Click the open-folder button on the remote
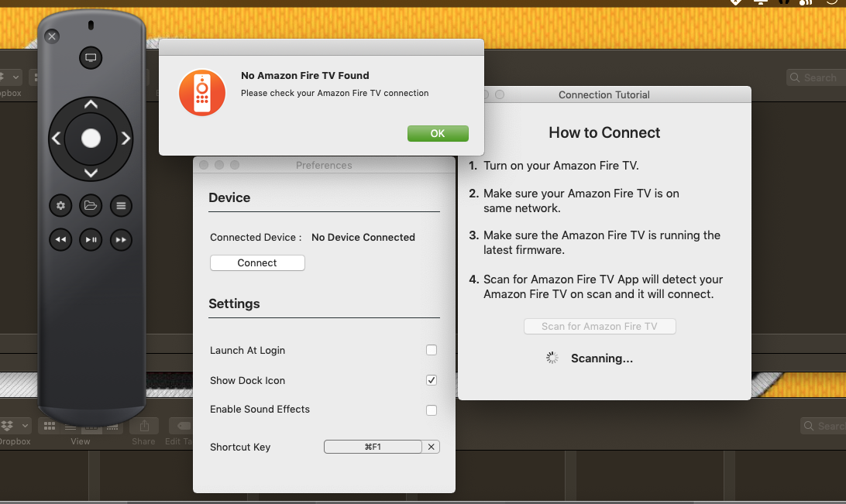Screen dimensions: 846x504 (x=91, y=205)
